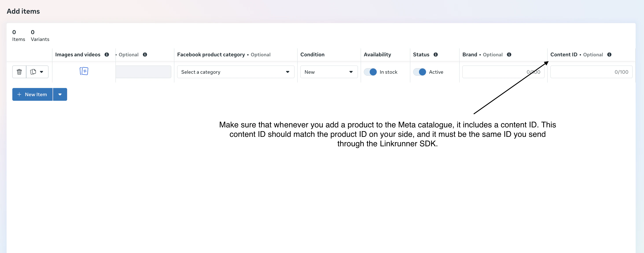Click the New Item button
Image resolution: width=644 pixels, height=253 pixels.
pyautogui.click(x=32, y=94)
